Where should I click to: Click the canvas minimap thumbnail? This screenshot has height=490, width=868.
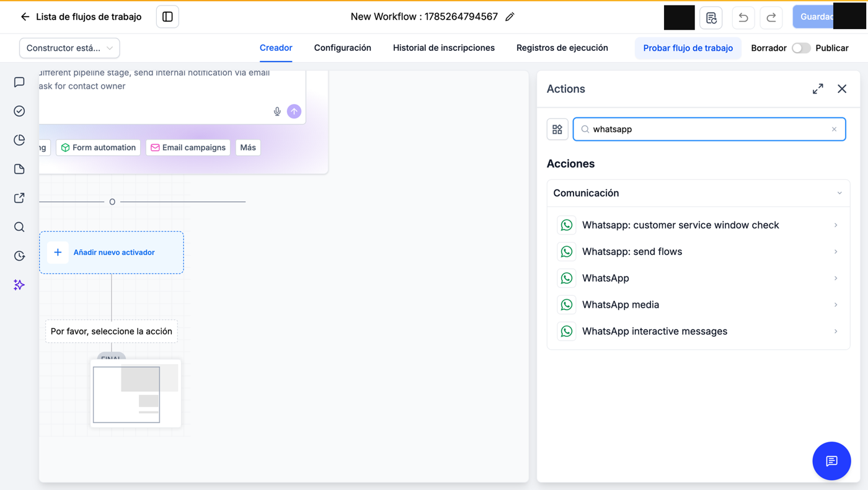pyautogui.click(x=136, y=394)
